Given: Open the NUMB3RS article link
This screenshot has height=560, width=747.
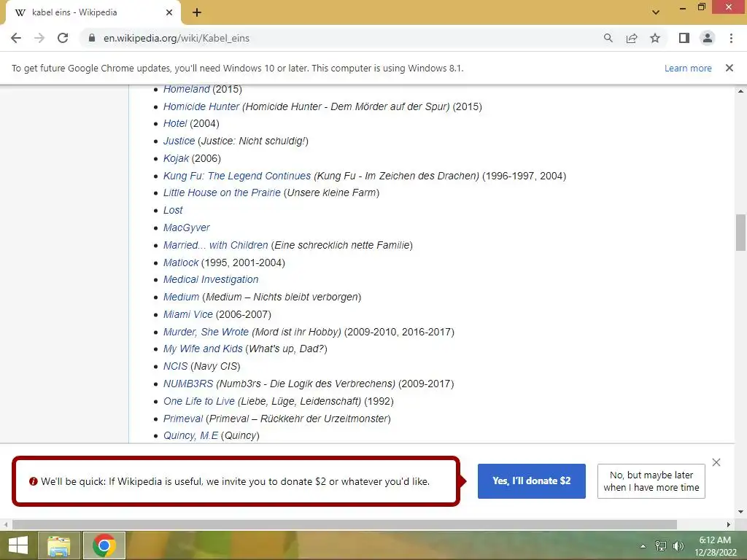Looking at the screenshot, I should (x=187, y=384).
